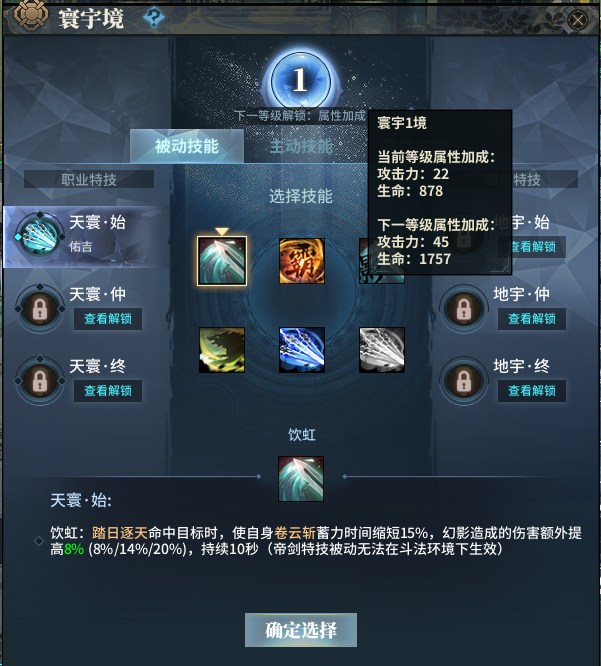
Task: Confirm with the 确定选择 button
Action: pos(301,630)
